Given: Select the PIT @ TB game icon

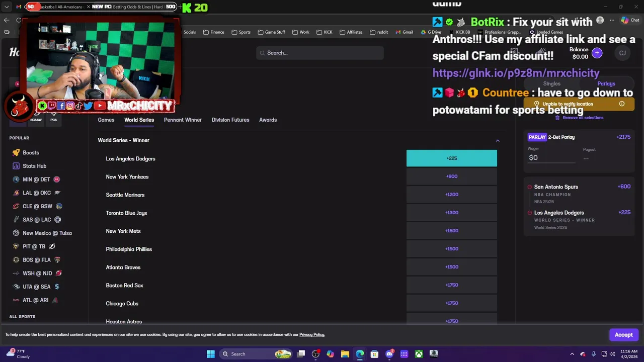Looking at the screenshot, I should [16, 246].
